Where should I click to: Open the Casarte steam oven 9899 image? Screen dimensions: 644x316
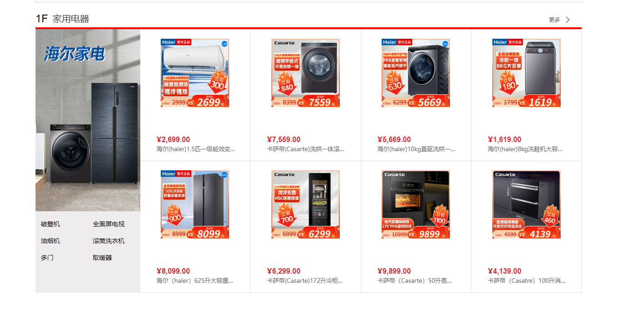(416, 204)
